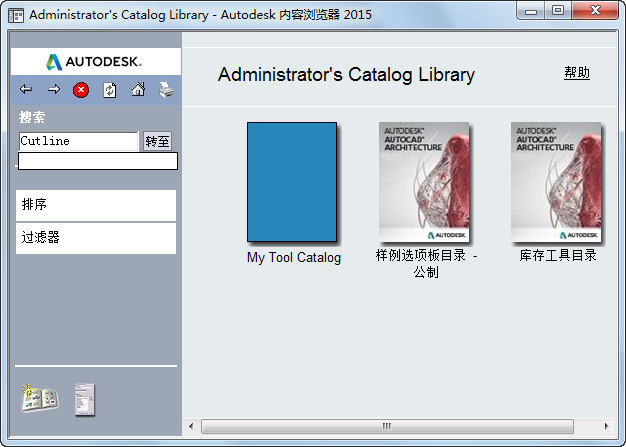
Task: Go to the home page icon
Action: (138, 89)
